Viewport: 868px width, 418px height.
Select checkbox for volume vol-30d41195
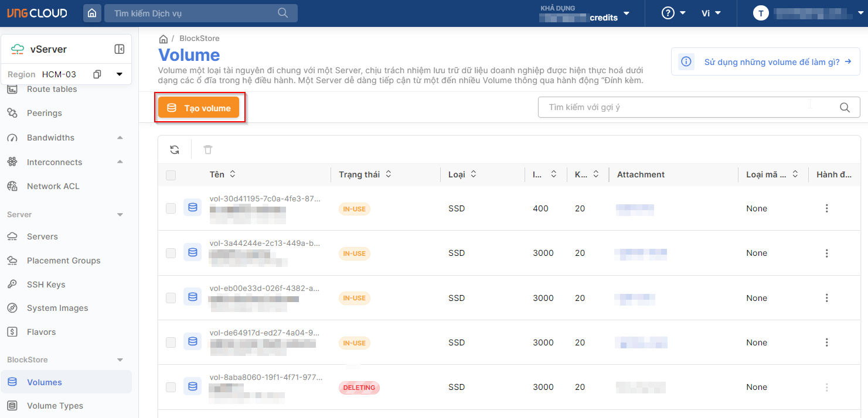[x=171, y=208]
